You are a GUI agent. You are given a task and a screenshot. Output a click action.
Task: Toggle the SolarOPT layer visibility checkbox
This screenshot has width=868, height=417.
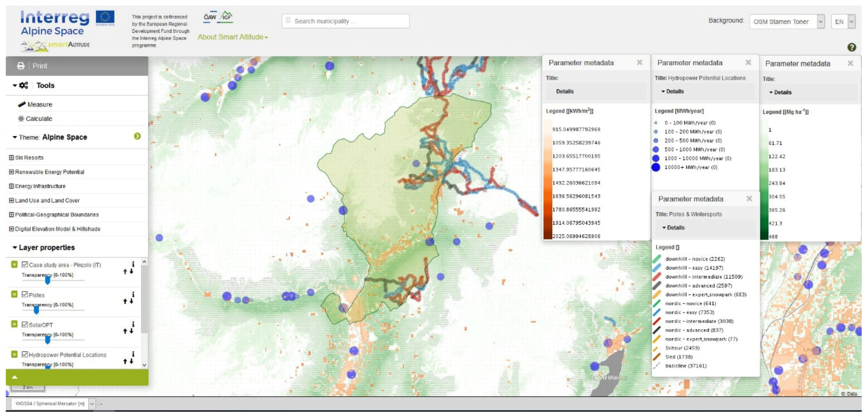click(25, 325)
